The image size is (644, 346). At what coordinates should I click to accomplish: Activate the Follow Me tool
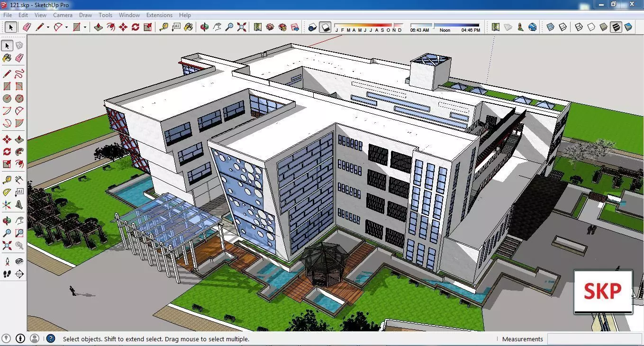pos(19,152)
